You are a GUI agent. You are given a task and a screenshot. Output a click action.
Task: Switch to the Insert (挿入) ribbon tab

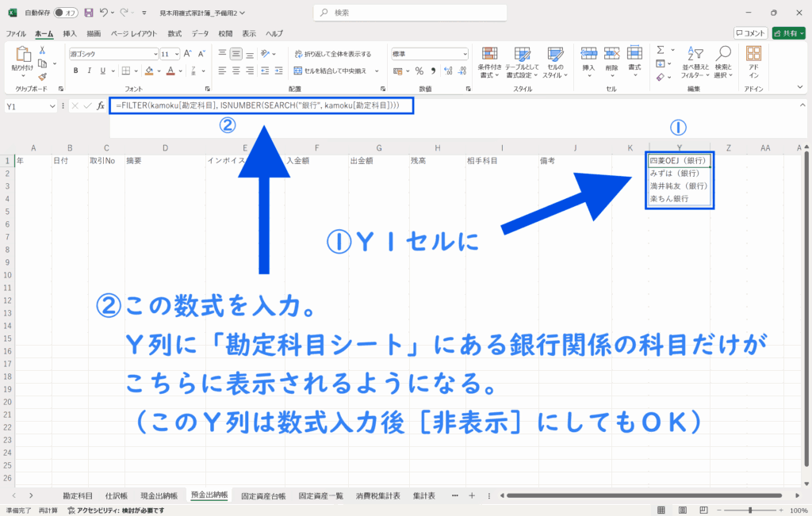tap(70, 33)
